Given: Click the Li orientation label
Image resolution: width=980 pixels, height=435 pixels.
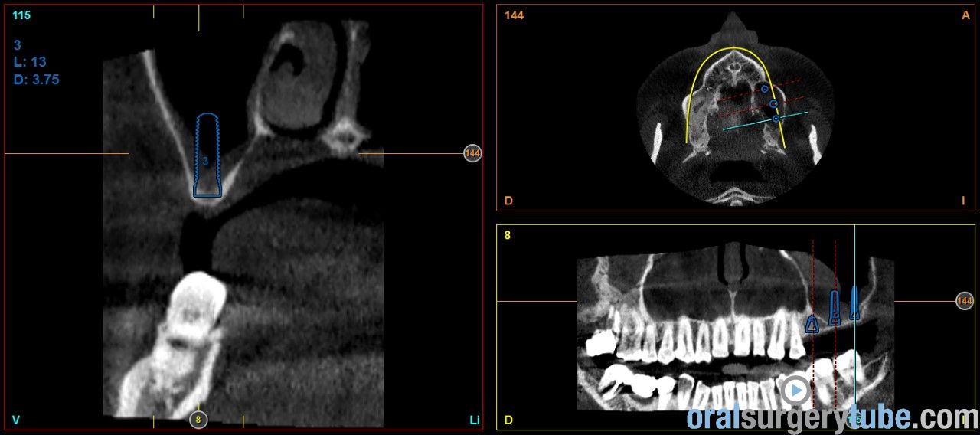Looking at the screenshot, I should pos(474,420).
